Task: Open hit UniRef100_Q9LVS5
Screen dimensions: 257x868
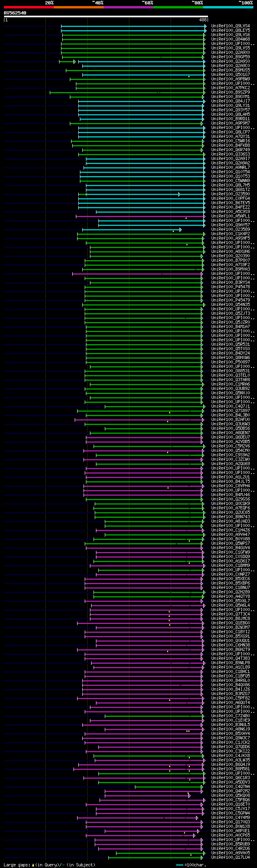Action: [230, 48]
